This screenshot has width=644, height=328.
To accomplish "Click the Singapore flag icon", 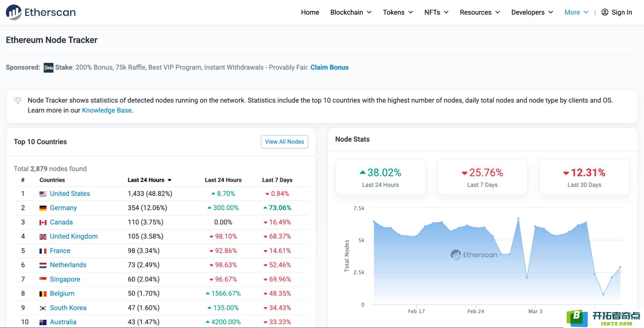I will click(43, 279).
